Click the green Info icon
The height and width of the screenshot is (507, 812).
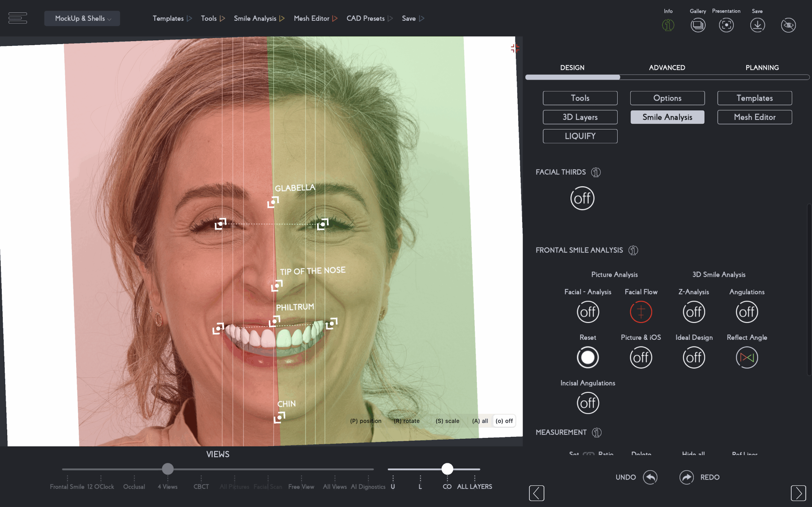(668, 25)
